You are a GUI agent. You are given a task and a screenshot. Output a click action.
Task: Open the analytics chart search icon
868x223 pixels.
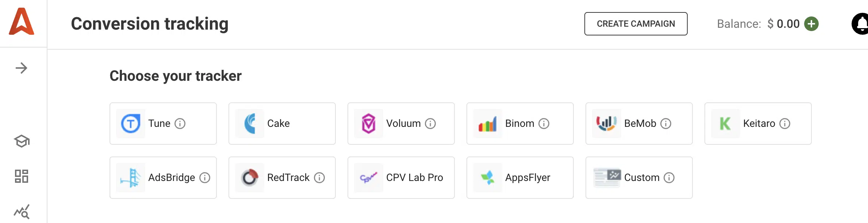(22, 212)
